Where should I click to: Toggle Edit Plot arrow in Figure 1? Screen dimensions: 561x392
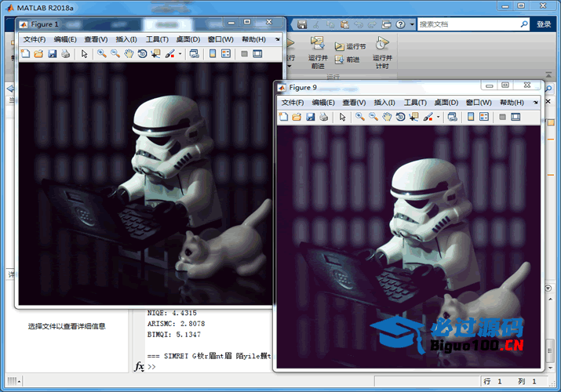pos(84,54)
